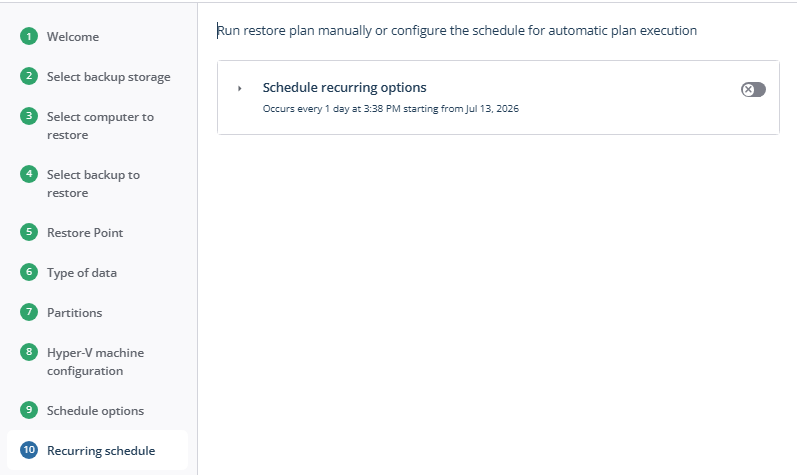Jump to Select backup to restore
The width and height of the screenshot is (797, 475).
(93, 183)
